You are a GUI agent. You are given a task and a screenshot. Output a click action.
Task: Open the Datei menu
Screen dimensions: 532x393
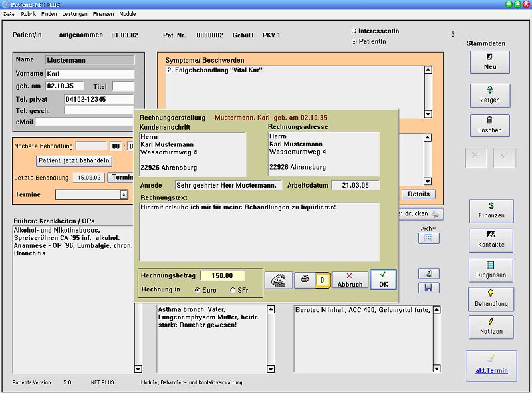[x=9, y=14]
